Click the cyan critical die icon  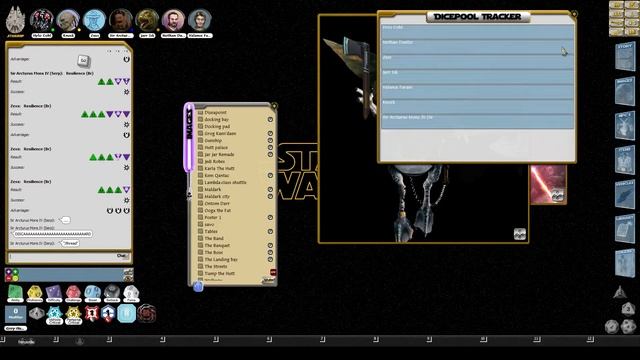[x=54, y=315]
